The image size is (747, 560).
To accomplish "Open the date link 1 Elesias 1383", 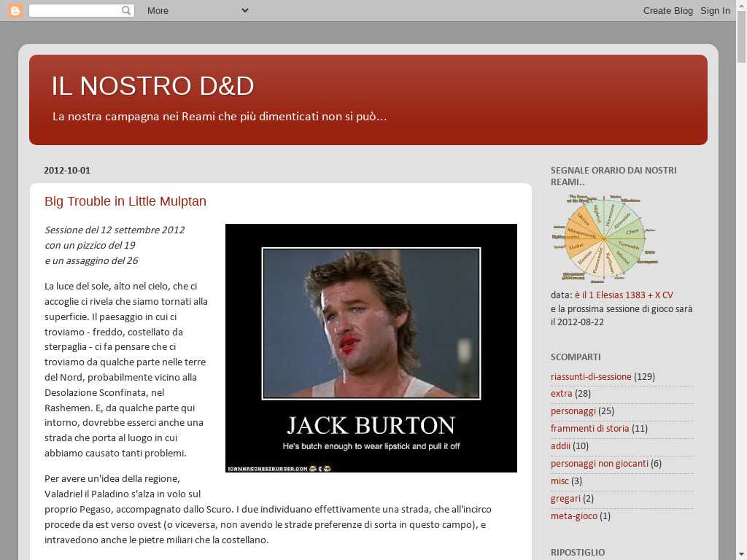I will 624,295.
